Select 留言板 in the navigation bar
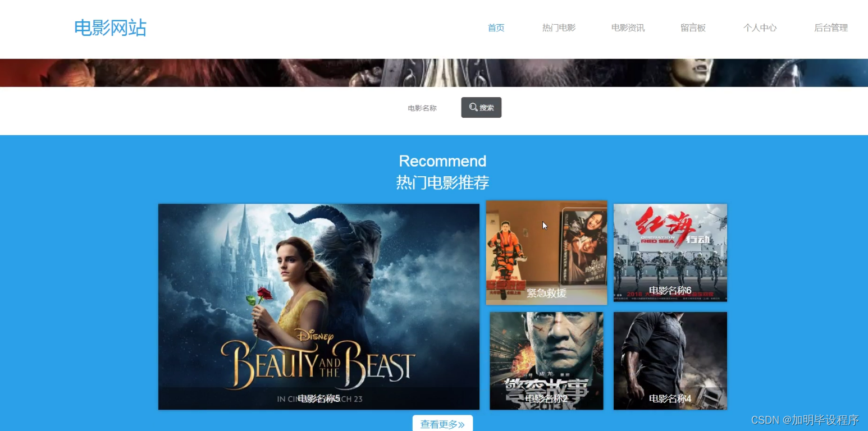 click(x=693, y=27)
